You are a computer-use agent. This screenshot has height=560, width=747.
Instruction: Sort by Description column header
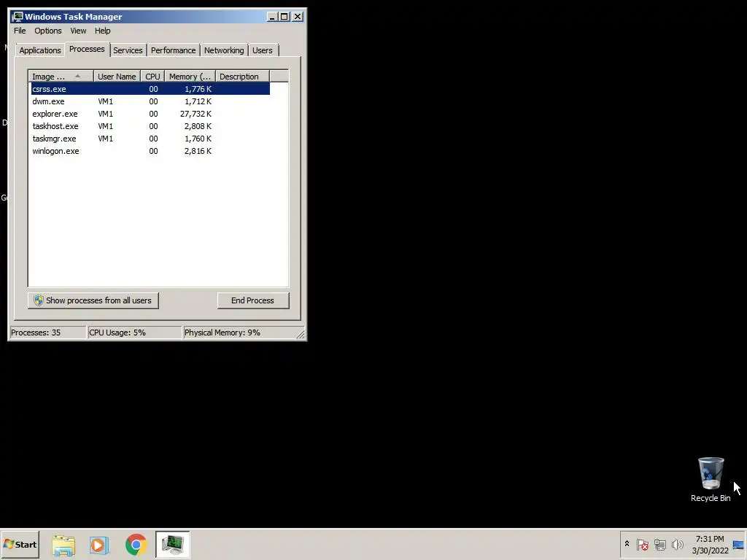coord(242,77)
